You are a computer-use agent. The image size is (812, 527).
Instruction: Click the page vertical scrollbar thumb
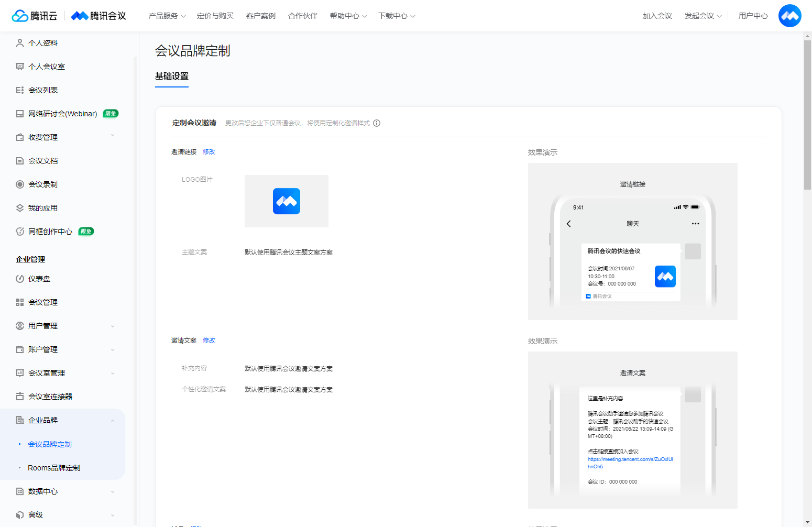(x=807, y=114)
